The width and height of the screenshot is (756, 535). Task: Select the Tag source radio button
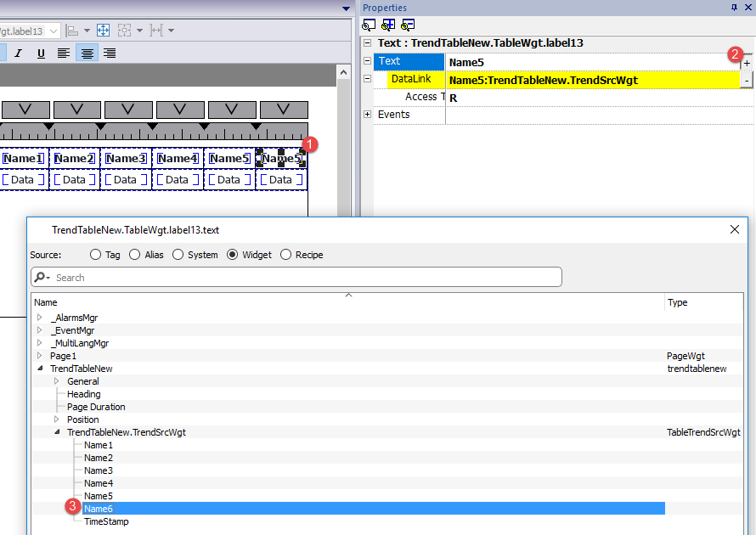(x=94, y=254)
